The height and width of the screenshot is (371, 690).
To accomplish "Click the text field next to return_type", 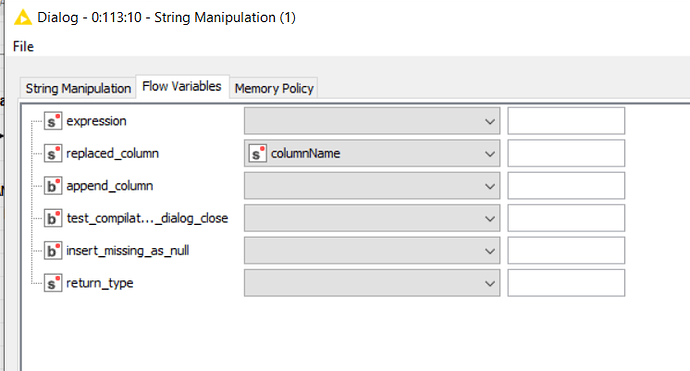I will pyautogui.click(x=566, y=283).
